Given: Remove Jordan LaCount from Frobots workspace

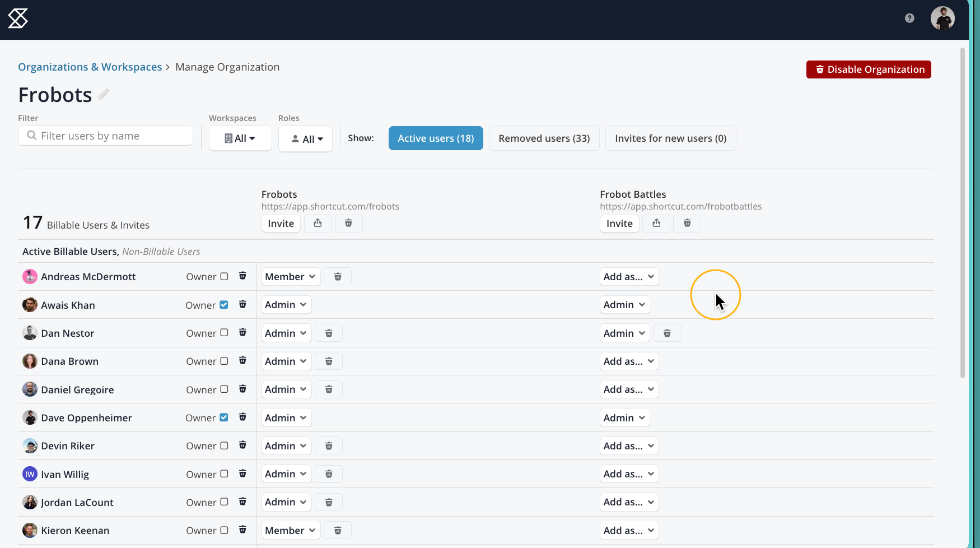Looking at the screenshot, I should click(x=329, y=503).
